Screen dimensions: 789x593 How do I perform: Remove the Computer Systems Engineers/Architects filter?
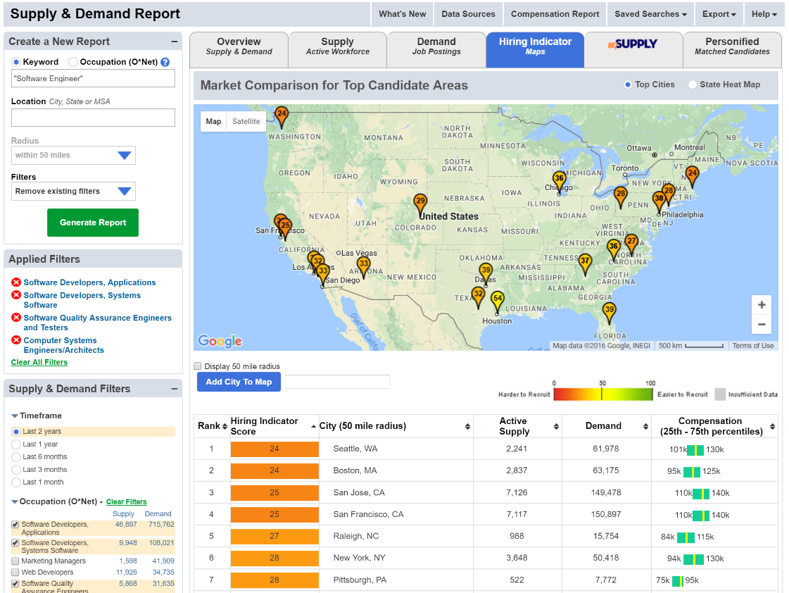pos(16,341)
